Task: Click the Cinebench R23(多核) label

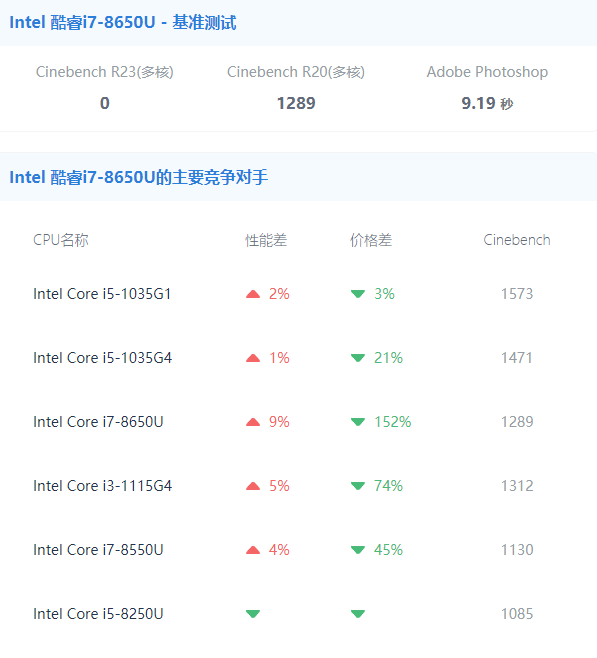Action: 104,72
